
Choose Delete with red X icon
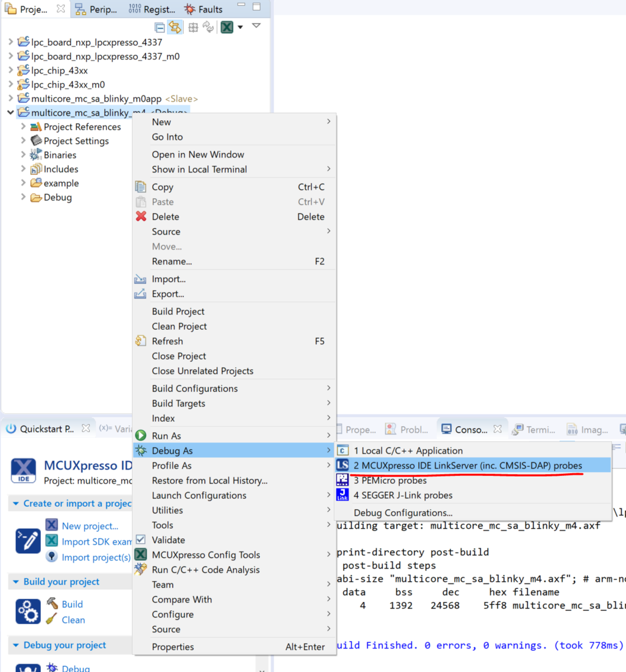click(x=234, y=217)
